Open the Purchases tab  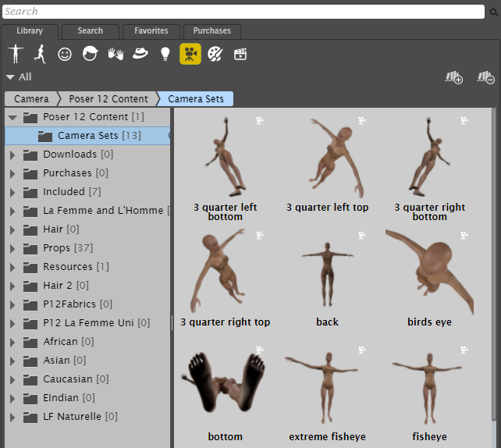(212, 31)
